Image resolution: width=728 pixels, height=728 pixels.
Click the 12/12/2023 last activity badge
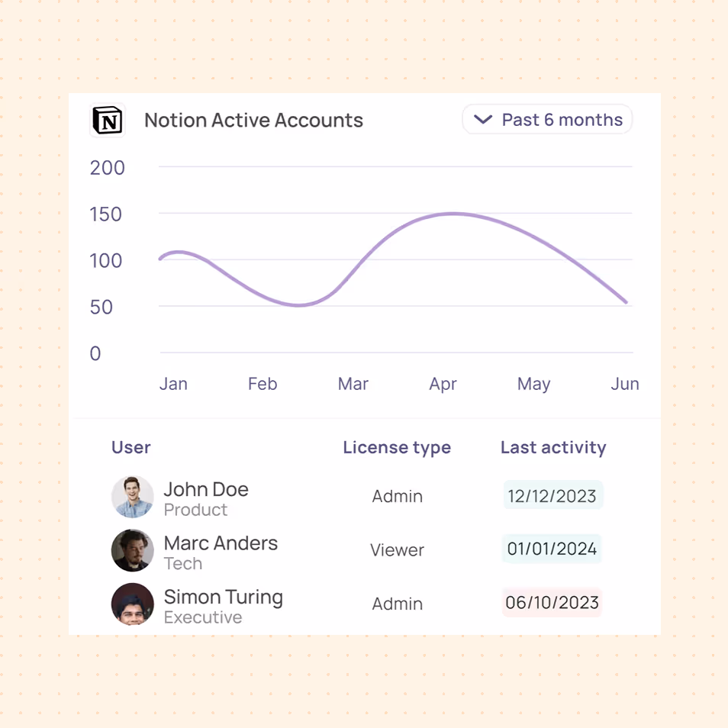[552, 495]
